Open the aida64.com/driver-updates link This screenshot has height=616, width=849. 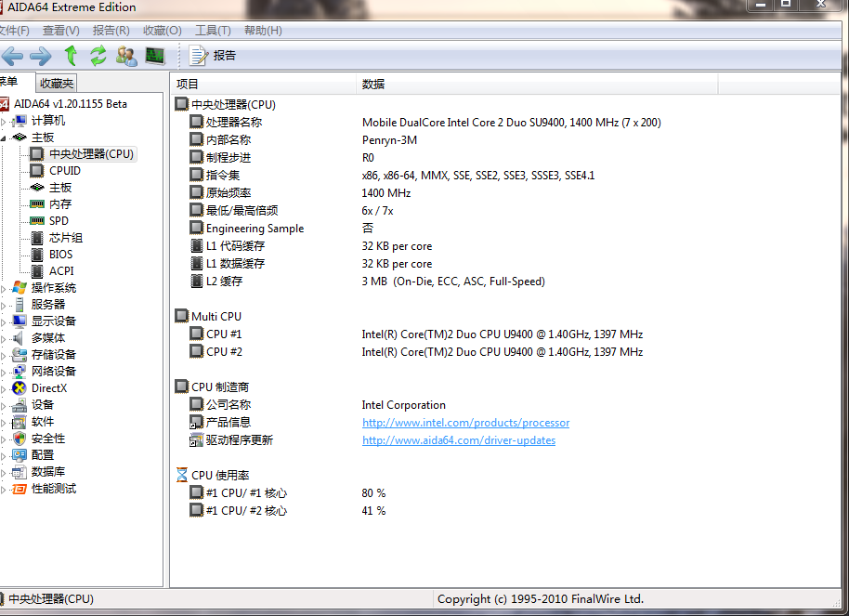pos(459,440)
